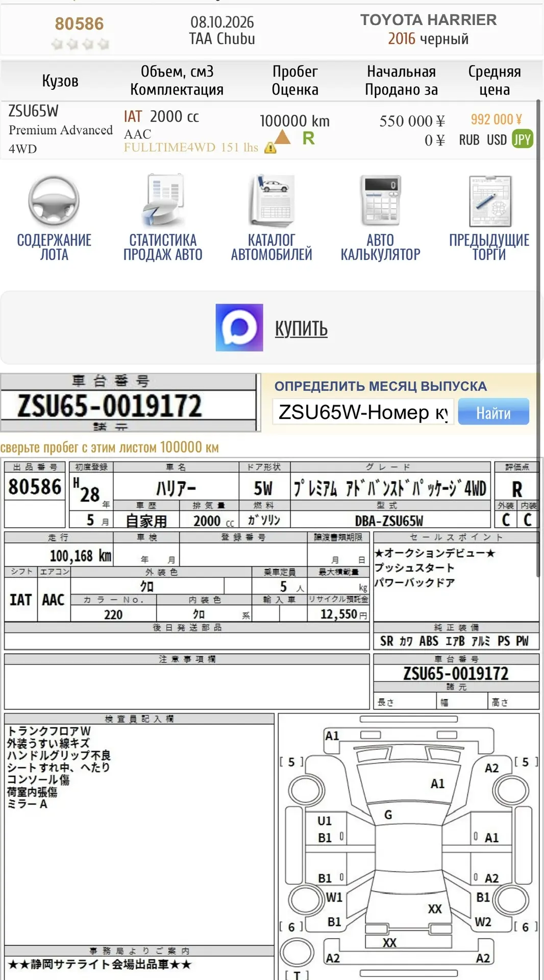Click the Найти search button

coord(493,412)
